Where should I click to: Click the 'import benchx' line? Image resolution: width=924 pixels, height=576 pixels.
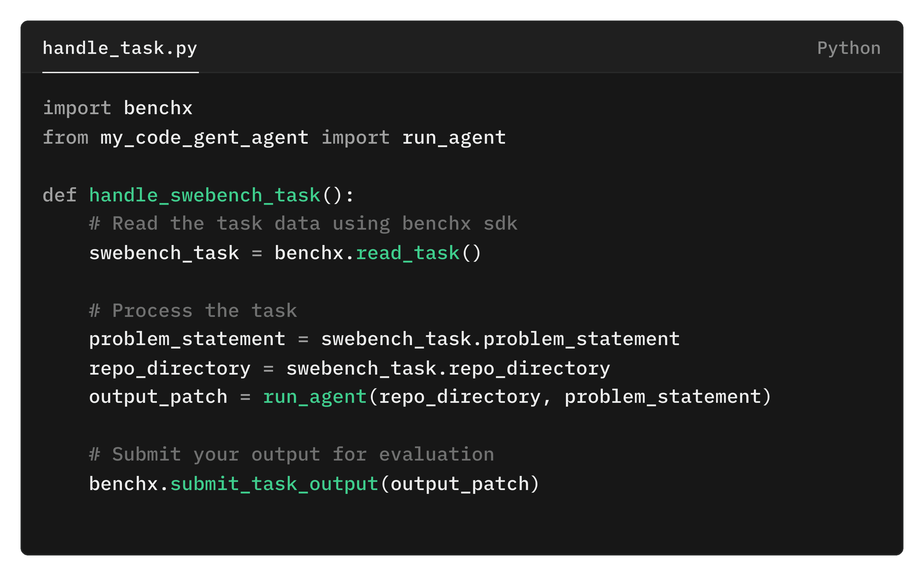point(118,108)
